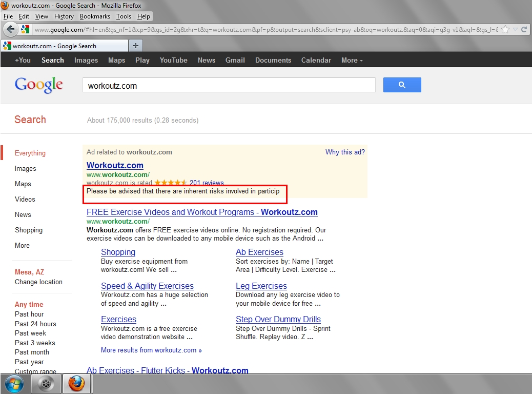Screen dimensions: 532x395
Task: Open YouTube in the Google bar
Action: pos(173,60)
